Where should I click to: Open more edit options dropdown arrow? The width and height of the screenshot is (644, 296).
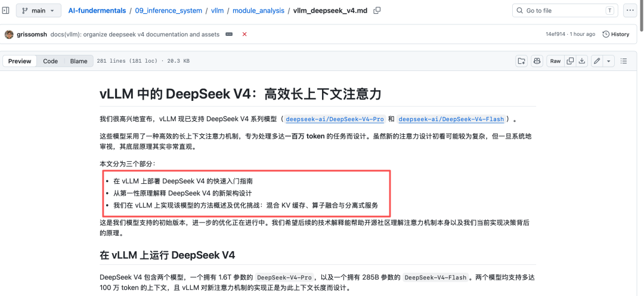(x=609, y=61)
